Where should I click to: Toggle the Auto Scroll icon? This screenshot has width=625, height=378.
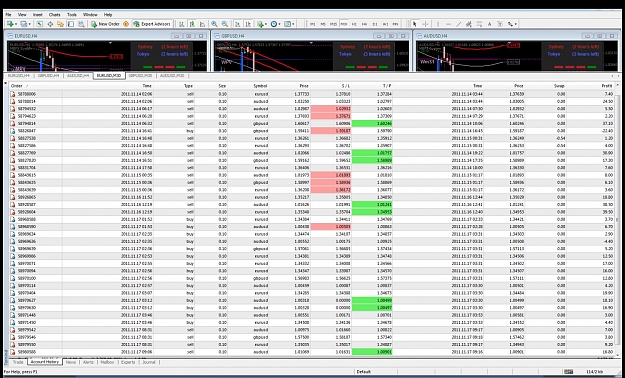click(x=238, y=24)
